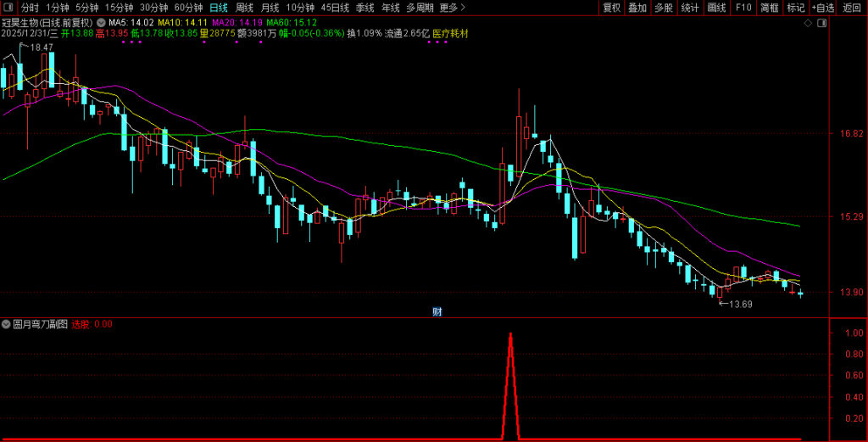Switch to the 60分钟 period tab
Image resolution: width=868 pixels, height=442 pixels.
tap(188, 8)
